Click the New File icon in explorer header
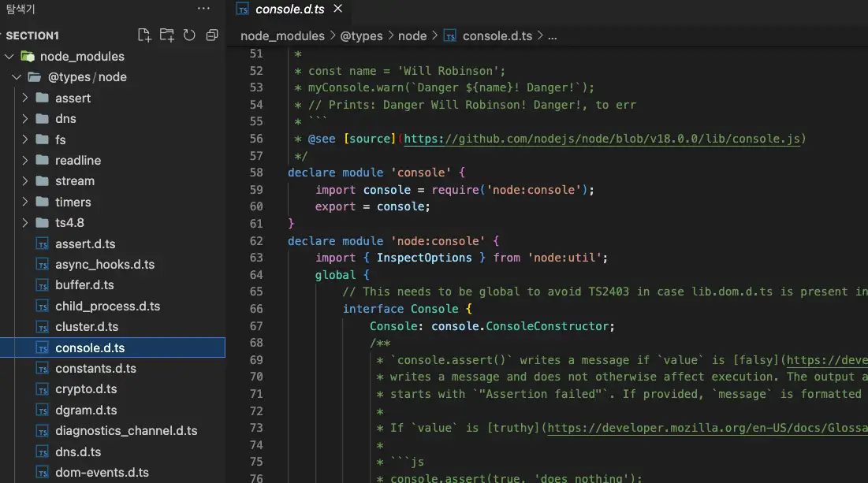The image size is (868, 483). coord(144,35)
